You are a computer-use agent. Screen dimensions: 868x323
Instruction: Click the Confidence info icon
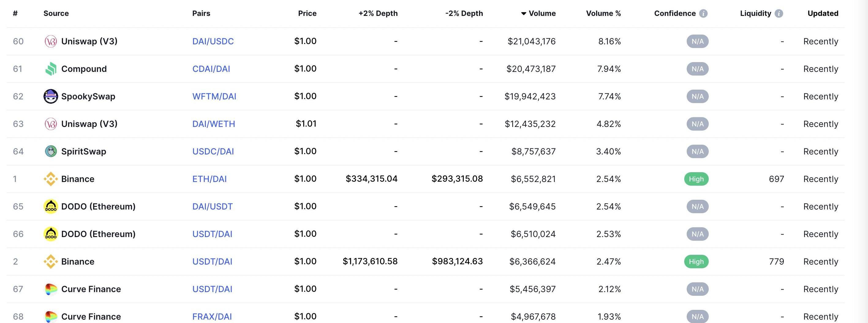click(703, 13)
